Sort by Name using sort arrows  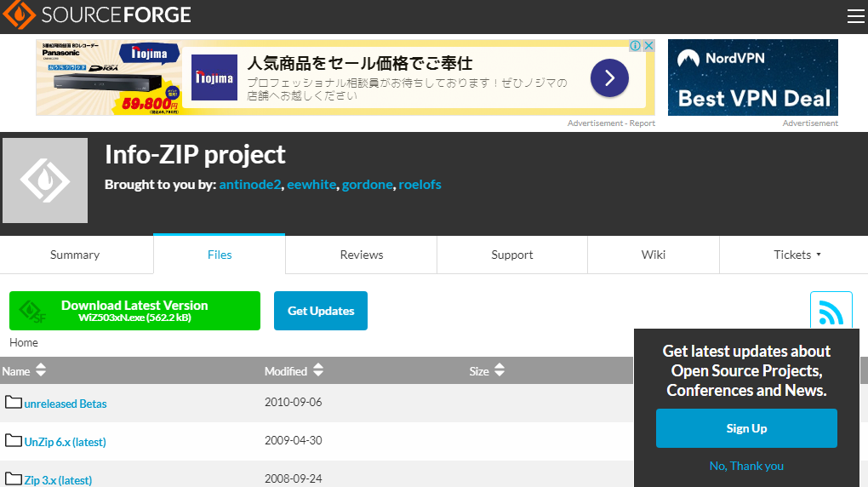(x=40, y=370)
